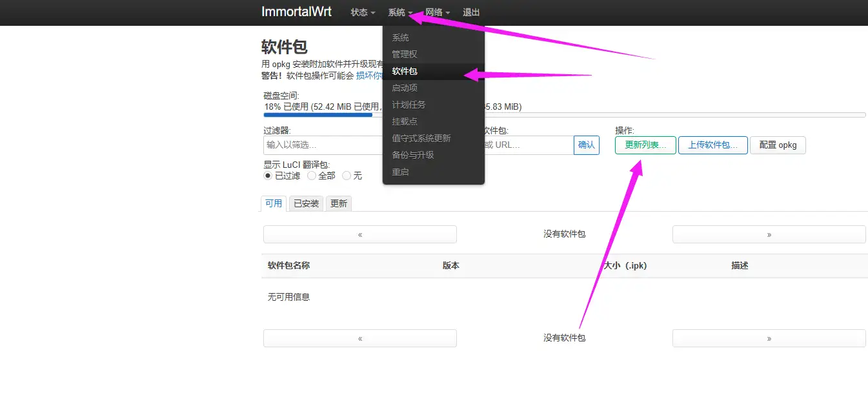Click the 更新列表 button

click(645, 145)
